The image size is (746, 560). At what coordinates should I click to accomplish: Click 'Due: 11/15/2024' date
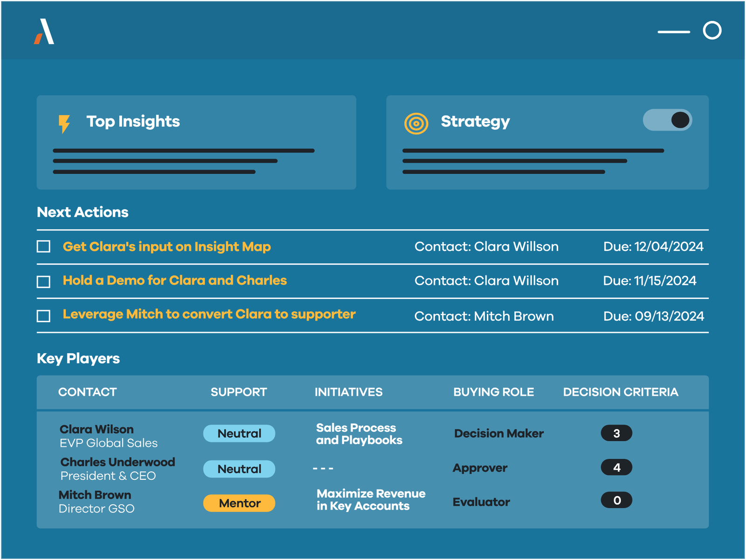coord(649,281)
